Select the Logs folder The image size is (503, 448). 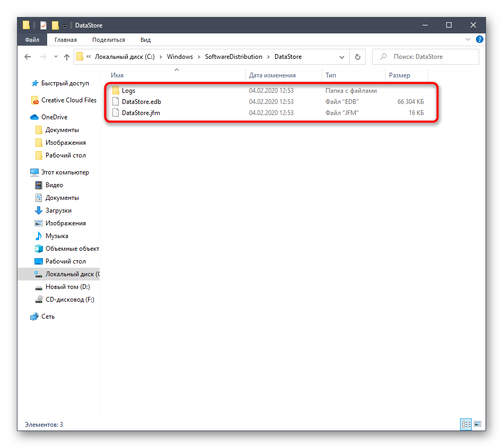pos(128,91)
